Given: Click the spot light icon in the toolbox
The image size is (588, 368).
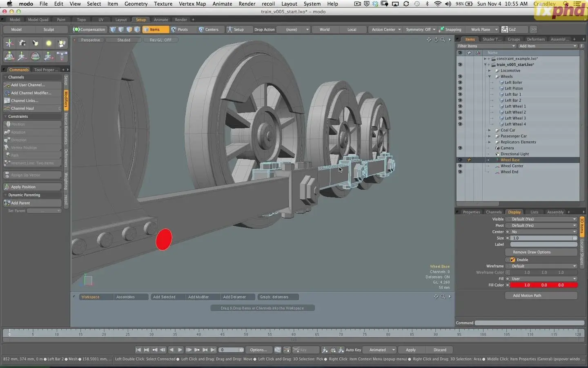Looking at the screenshot, I should pos(35,43).
